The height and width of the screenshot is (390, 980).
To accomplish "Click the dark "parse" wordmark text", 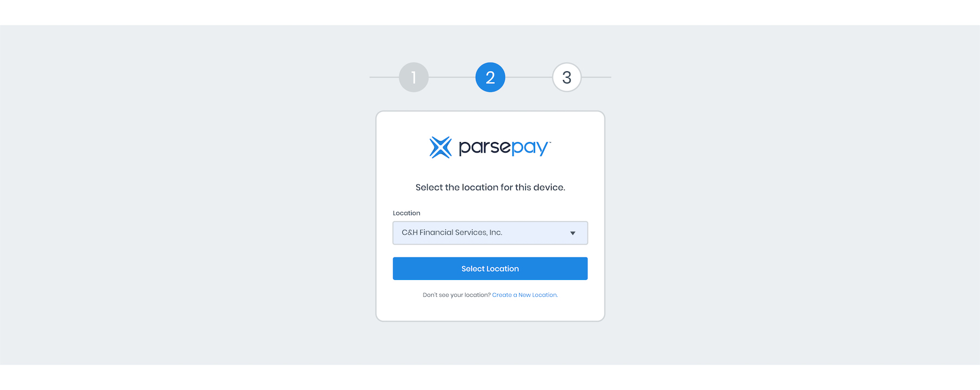I will [x=485, y=148].
